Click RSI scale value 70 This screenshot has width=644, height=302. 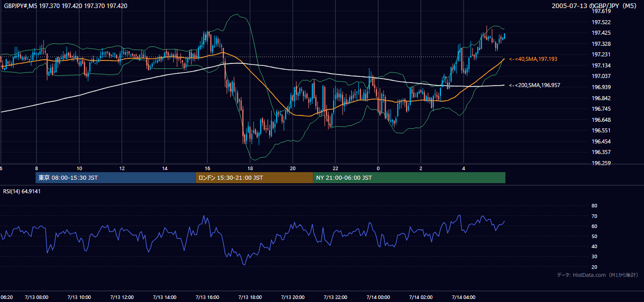pos(594,216)
